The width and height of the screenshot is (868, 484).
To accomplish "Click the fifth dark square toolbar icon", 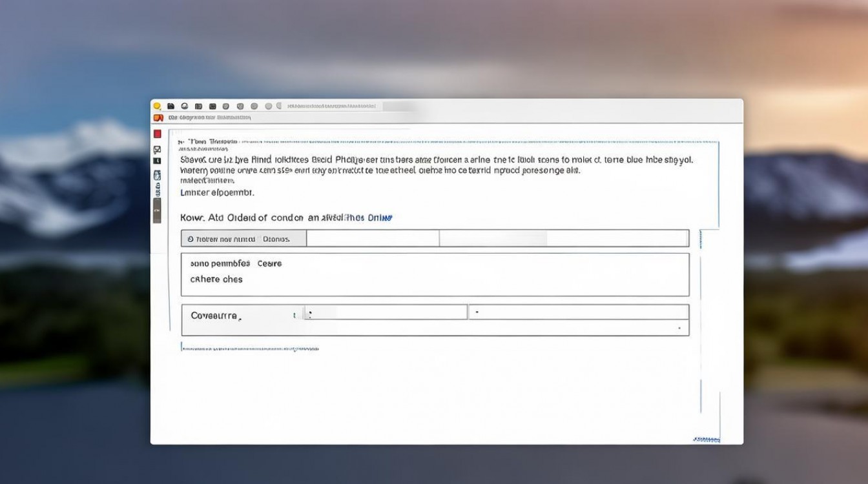I will [x=212, y=106].
